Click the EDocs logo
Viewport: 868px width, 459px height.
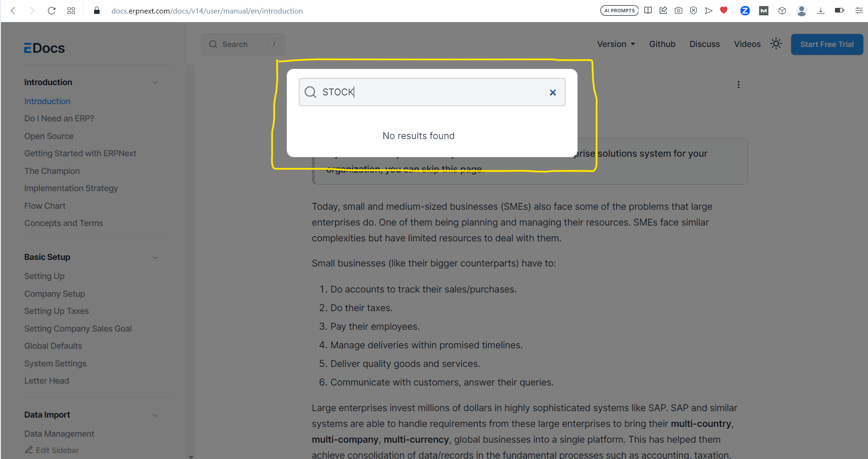point(44,48)
